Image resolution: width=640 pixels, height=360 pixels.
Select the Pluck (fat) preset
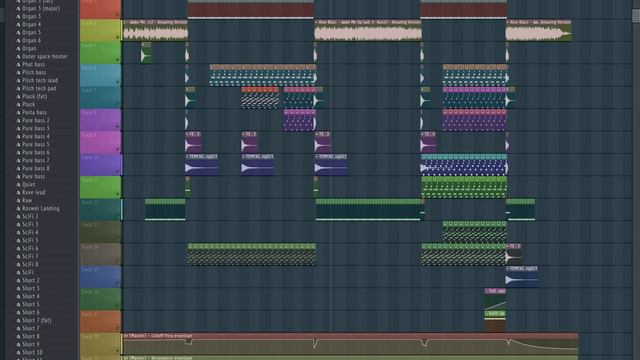point(34,97)
